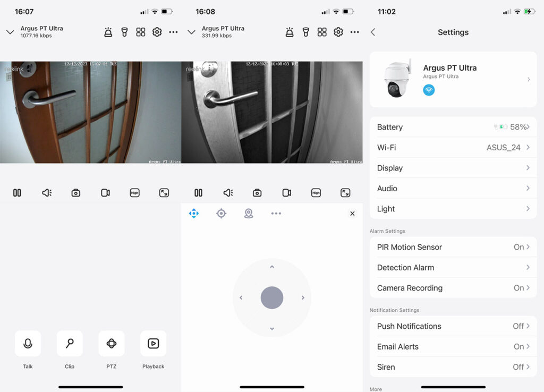
Task: Select pan-tilt direction tab in PTZ panel
Action: (194, 214)
